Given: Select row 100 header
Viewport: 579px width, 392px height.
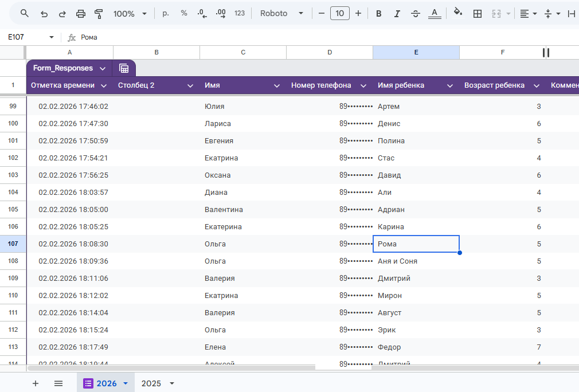Looking at the screenshot, I should click(13, 123).
